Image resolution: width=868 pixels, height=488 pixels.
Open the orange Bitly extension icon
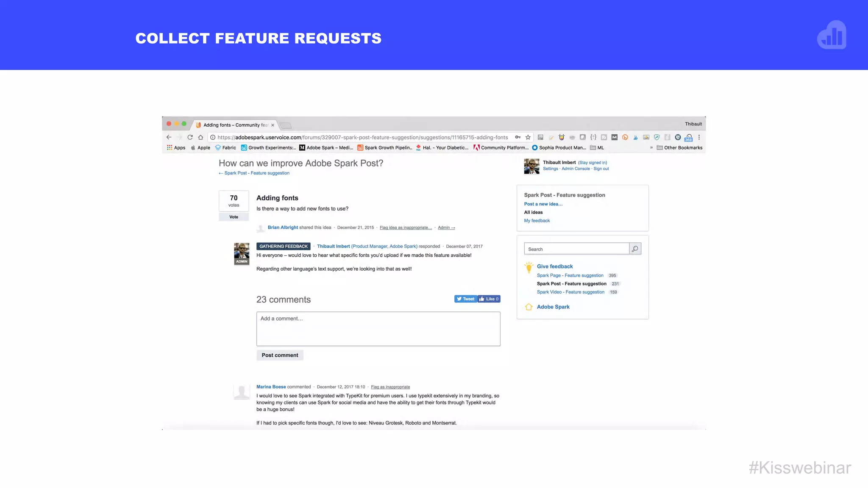pos(625,137)
